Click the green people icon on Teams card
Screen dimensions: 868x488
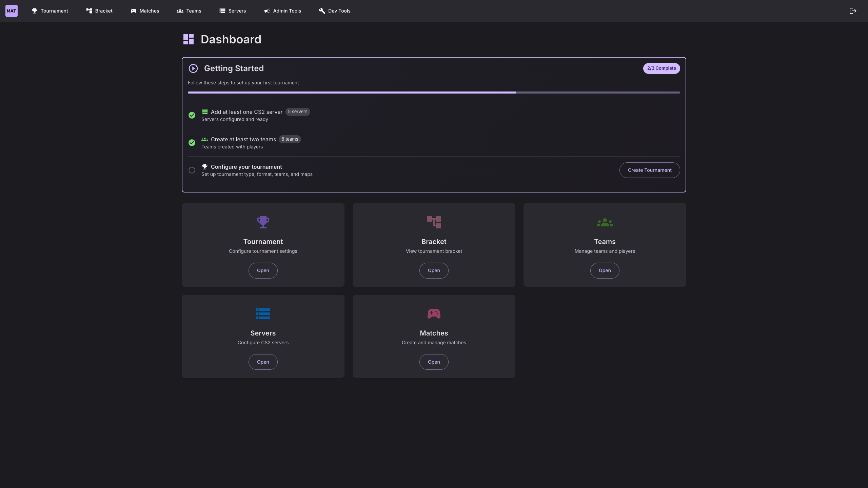click(605, 223)
